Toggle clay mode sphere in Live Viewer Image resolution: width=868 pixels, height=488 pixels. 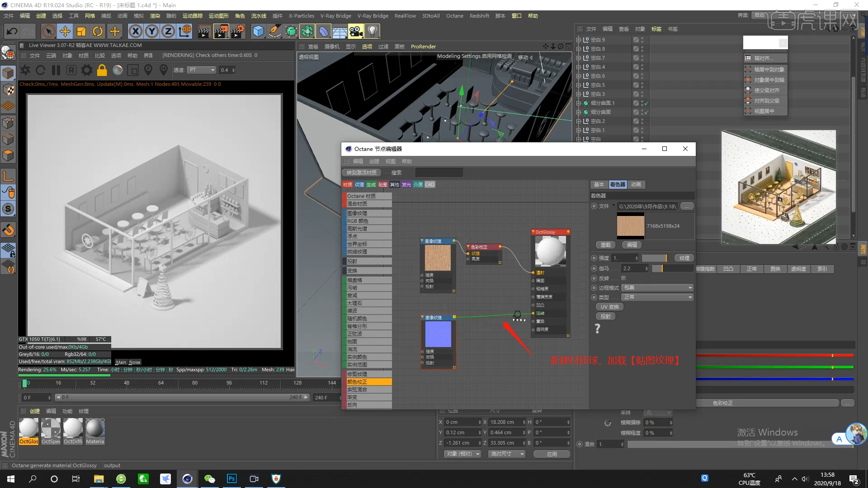click(x=118, y=70)
